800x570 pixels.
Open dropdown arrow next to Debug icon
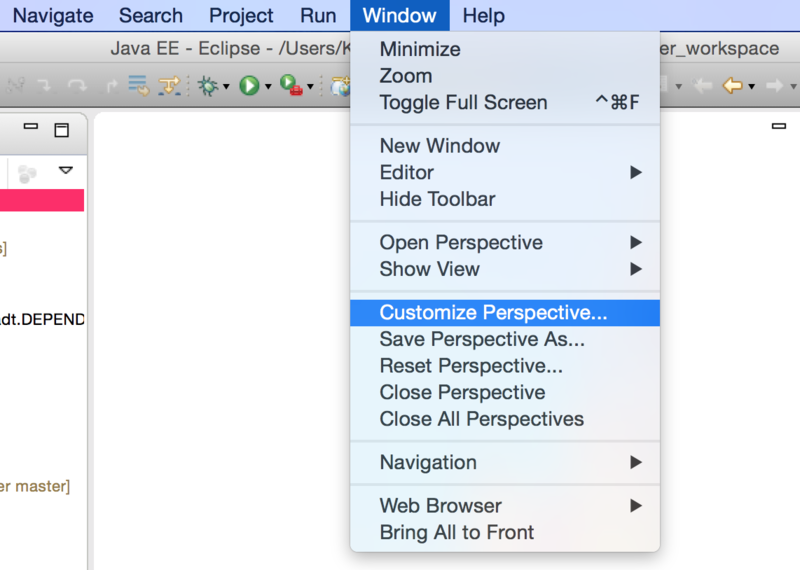[226, 88]
